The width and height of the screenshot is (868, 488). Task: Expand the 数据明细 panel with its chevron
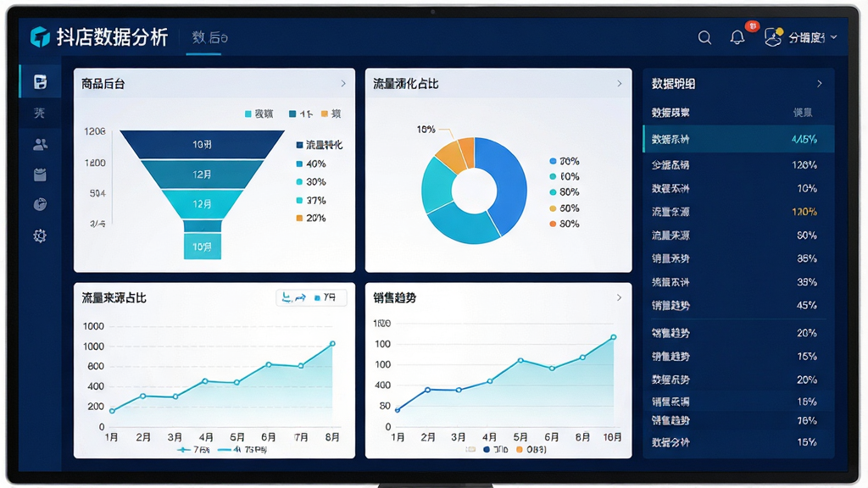coord(820,84)
